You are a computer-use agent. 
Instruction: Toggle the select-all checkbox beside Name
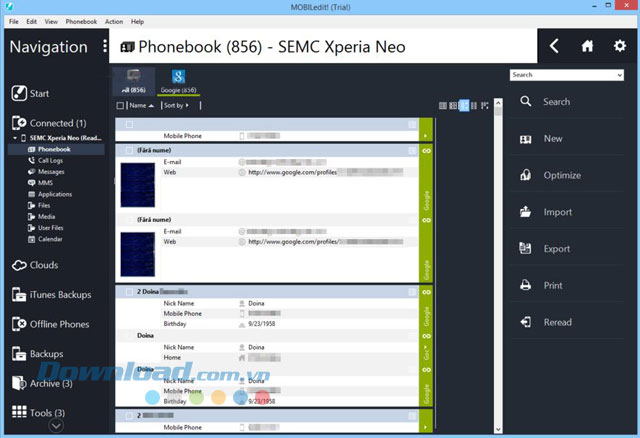tap(121, 105)
